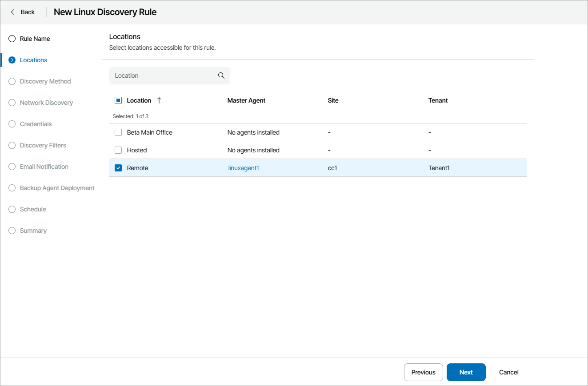Click the Rule Name step circle icon
The image size is (588, 386).
tap(12, 39)
